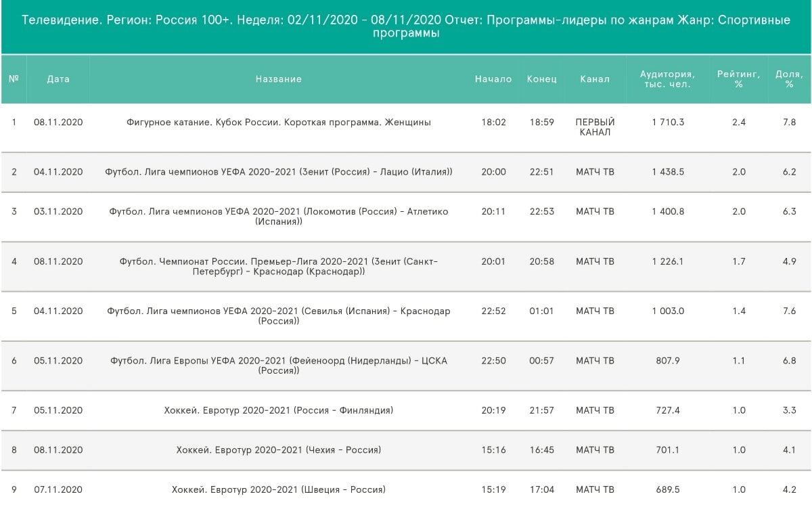Click end time 20:58
Image resolution: width=812 pixels, height=507 pixels.
click(x=542, y=261)
